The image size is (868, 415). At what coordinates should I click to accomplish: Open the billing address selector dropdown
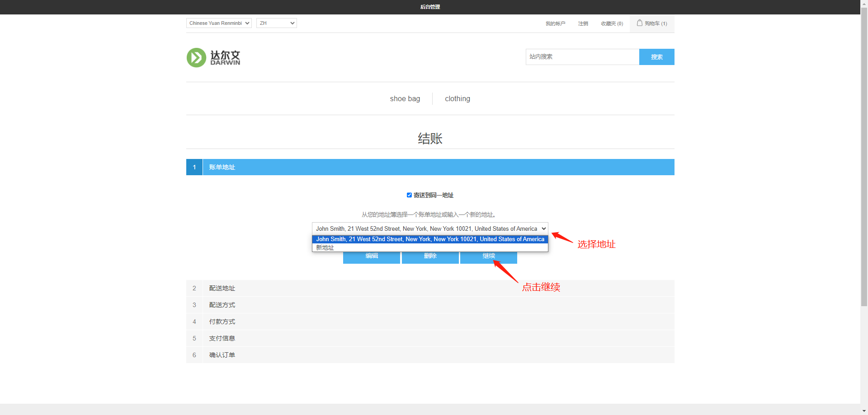click(x=430, y=229)
